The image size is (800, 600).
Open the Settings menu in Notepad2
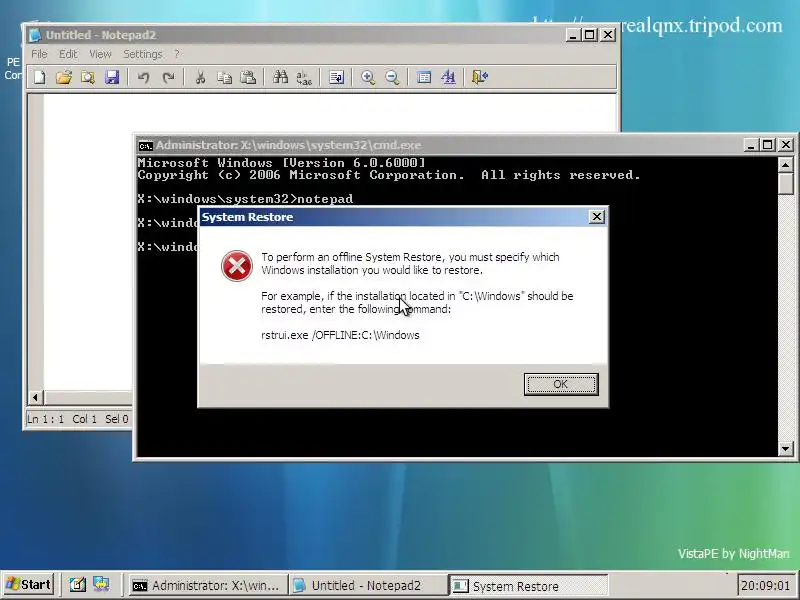(x=142, y=54)
